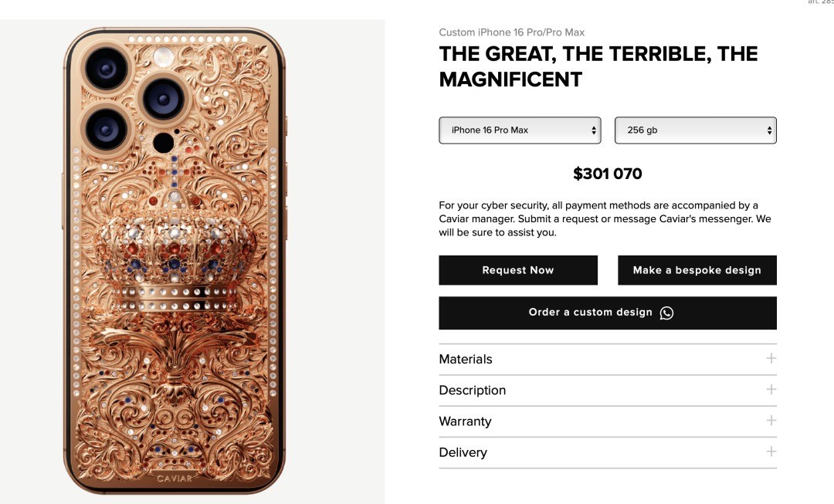Click the plus icon beside Description
834x504 pixels.
click(771, 389)
